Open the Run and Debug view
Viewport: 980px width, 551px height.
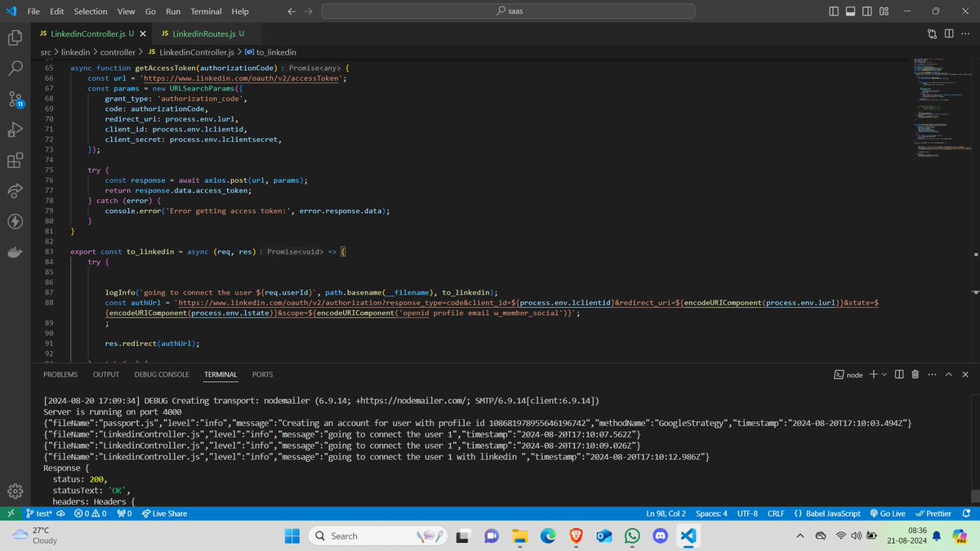coord(15,131)
